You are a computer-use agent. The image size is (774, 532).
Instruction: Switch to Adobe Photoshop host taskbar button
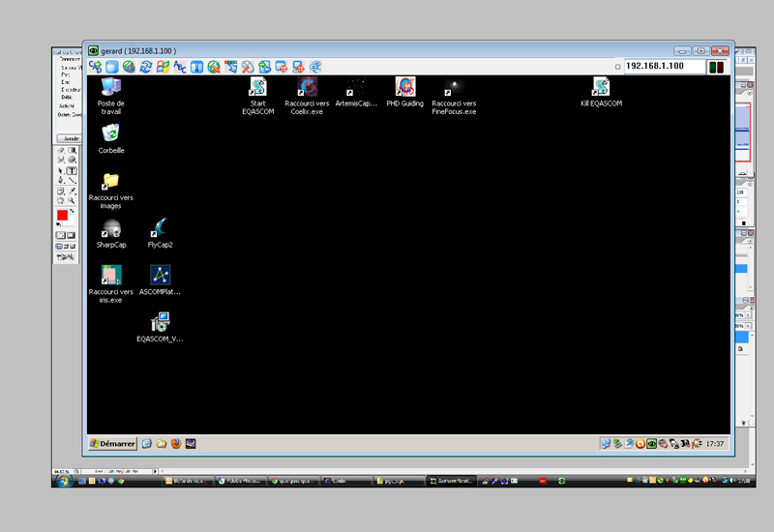tap(241, 481)
